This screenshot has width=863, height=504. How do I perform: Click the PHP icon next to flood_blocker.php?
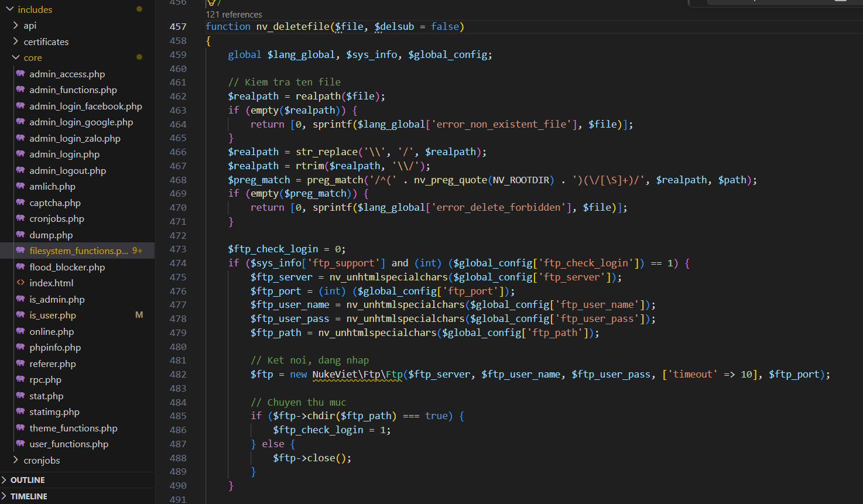pos(20,267)
